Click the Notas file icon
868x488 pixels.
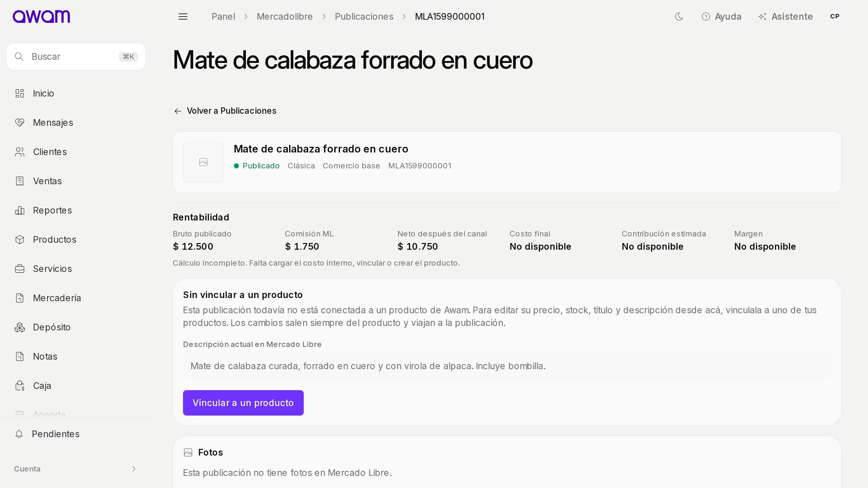(x=20, y=356)
